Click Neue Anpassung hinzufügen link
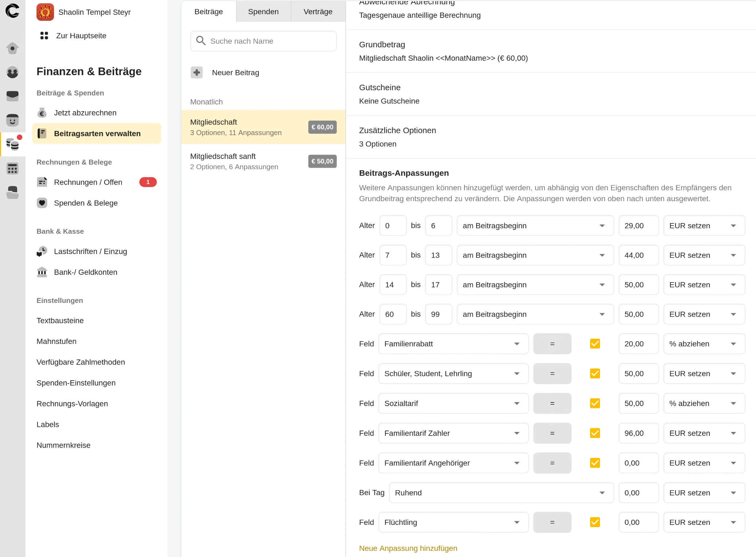756x557 pixels. (x=408, y=548)
